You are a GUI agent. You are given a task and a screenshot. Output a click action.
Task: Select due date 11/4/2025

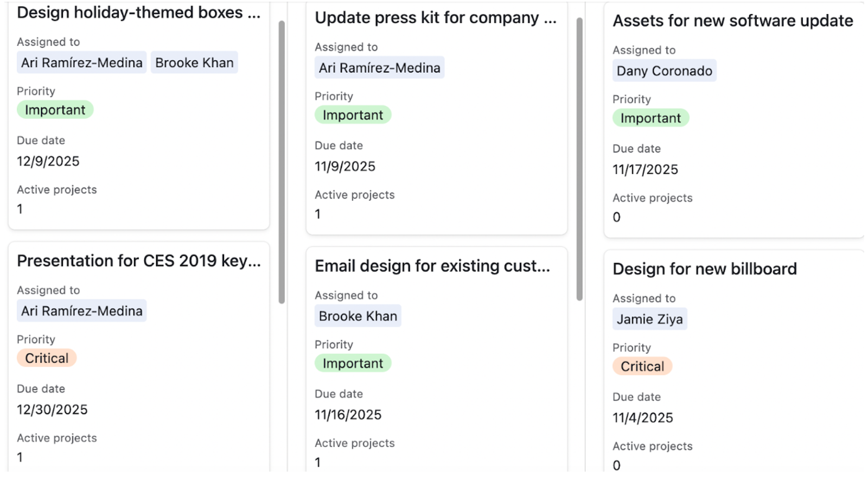643,418
